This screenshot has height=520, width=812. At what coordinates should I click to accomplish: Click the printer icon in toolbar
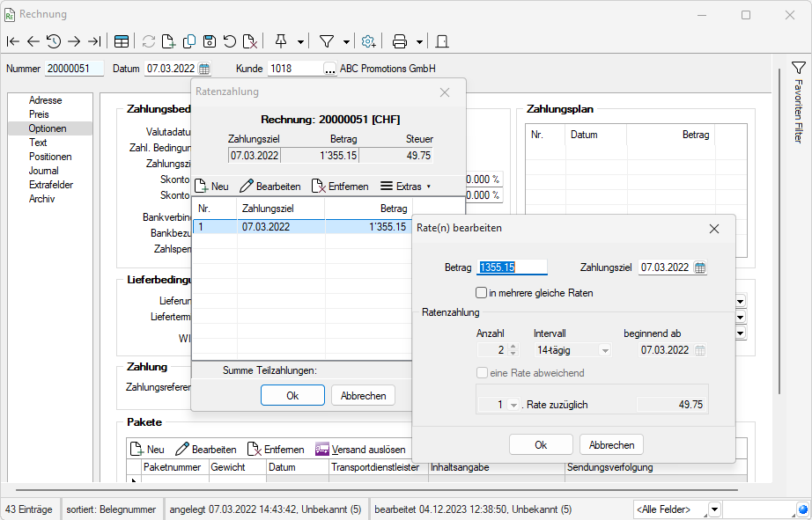click(400, 41)
